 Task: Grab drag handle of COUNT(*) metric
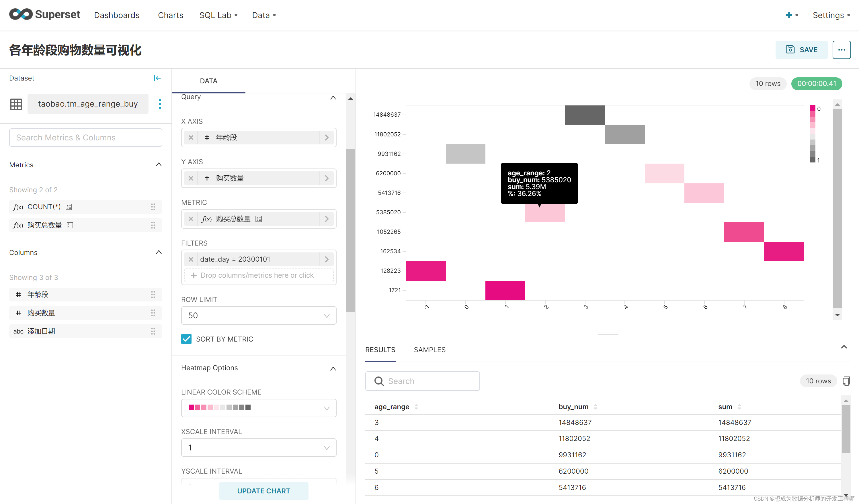click(x=153, y=207)
